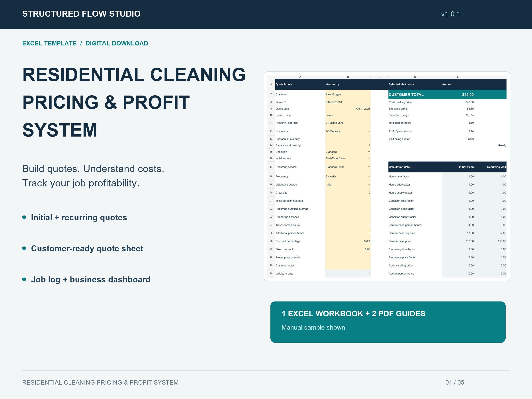This screenshot has height=399, width=532.
Task: Click the Quote date cell Oct 7, 2026
Action: tap(348, 109)
